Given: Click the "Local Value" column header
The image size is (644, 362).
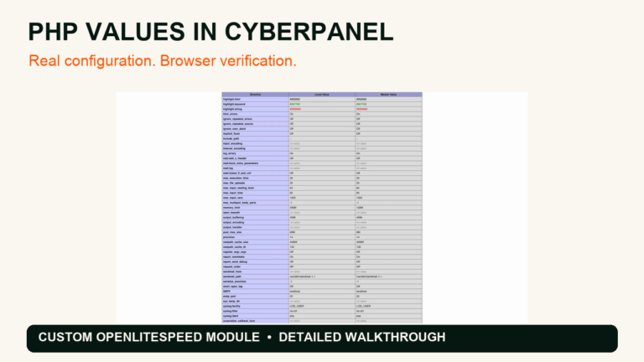Looking at the screenshot, I should pos(322,95).
